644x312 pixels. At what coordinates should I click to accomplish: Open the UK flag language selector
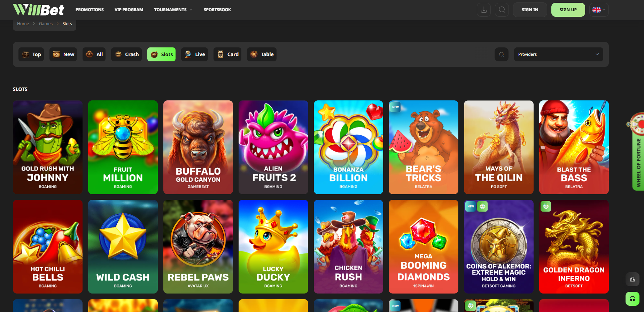click(599, 10)
